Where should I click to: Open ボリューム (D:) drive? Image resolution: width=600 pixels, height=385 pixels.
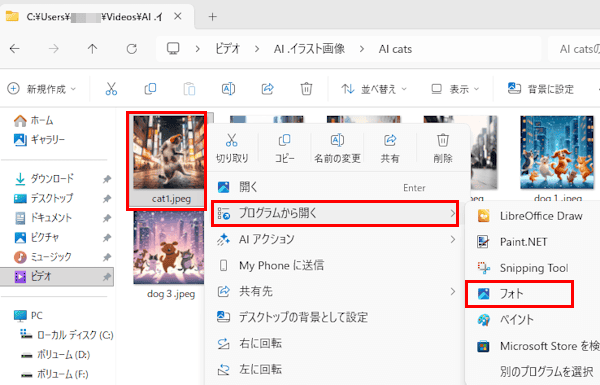(55, 355)
